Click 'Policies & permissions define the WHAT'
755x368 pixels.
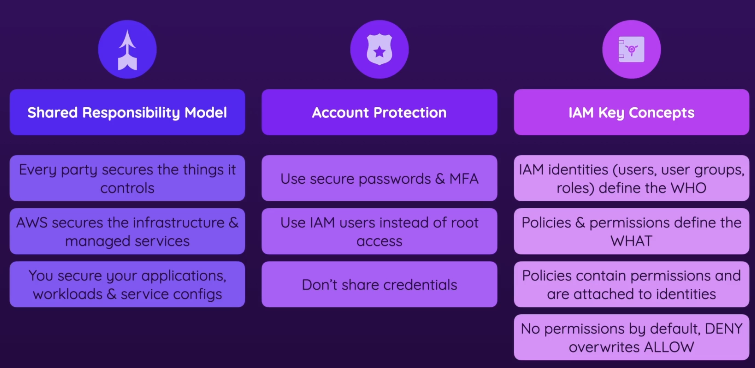[631, 231]
